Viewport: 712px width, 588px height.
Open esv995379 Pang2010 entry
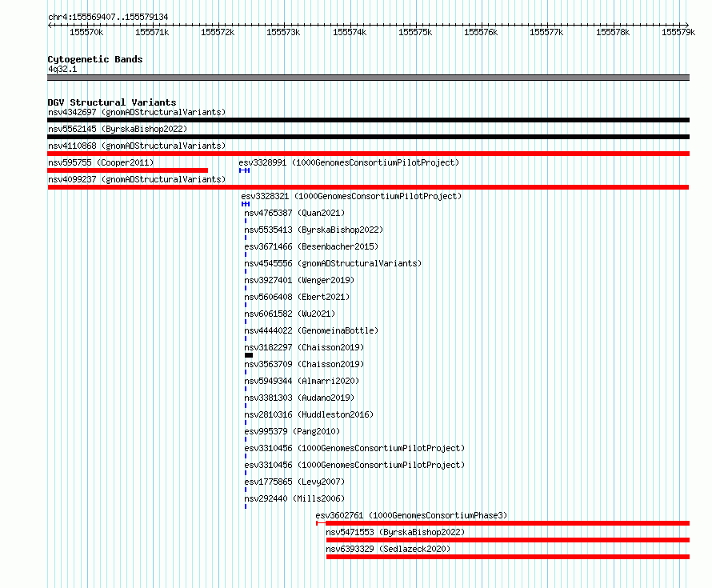click(x=293, y=431)
